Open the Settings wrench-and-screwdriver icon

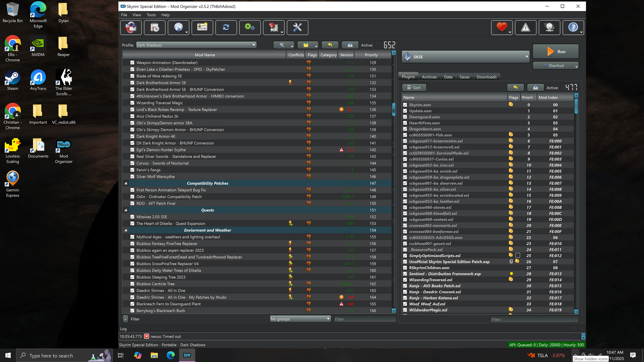click(x=298, y=27)
